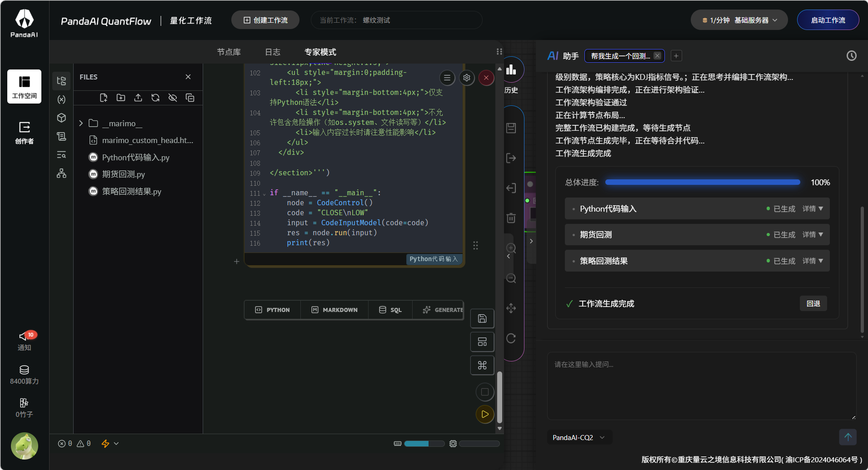Send the message with arrow button

[x=848, y=437]
